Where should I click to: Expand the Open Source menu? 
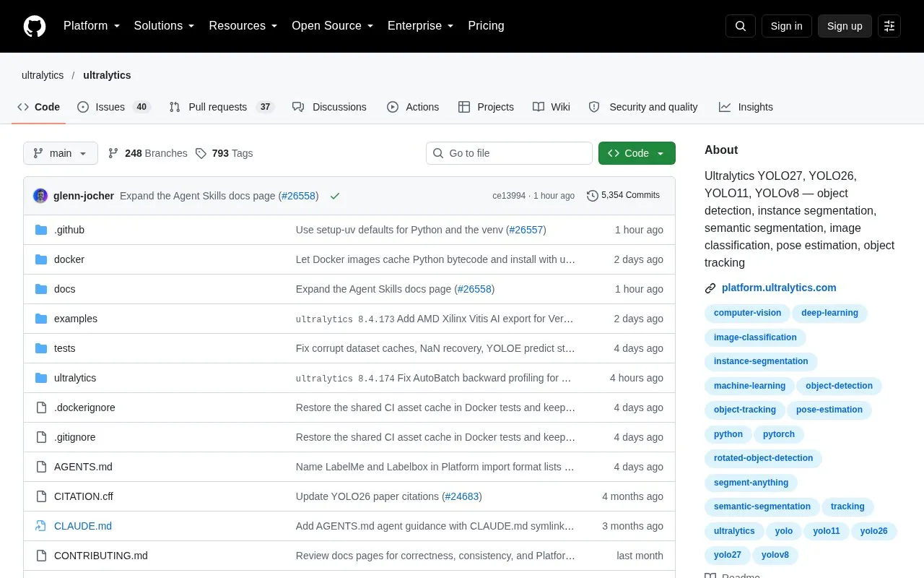[333, 26]
